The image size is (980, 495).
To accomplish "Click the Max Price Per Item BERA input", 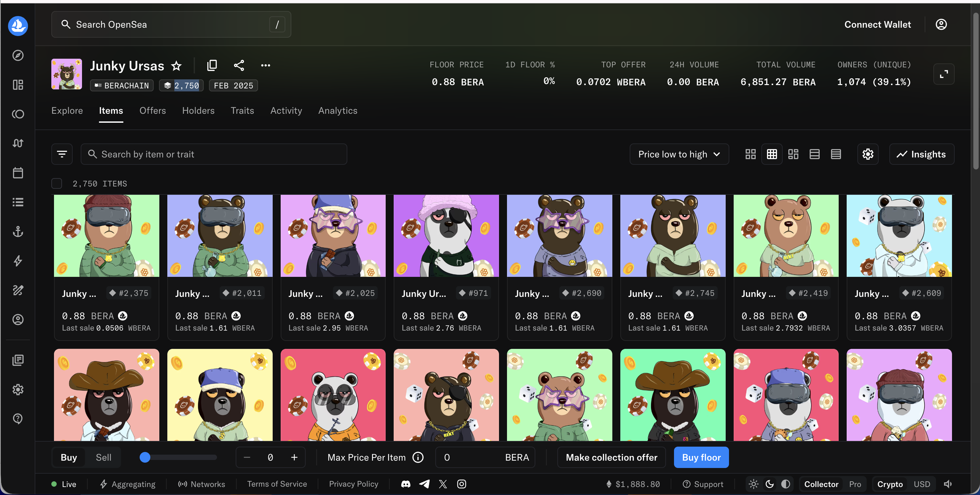I will pyautogui.click(x=485, y=457).
